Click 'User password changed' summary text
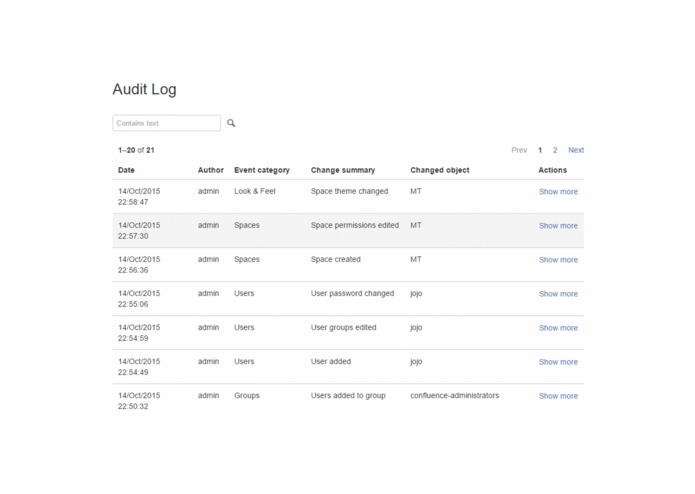Viewport: 695px width, 494px height. point(352,294)
